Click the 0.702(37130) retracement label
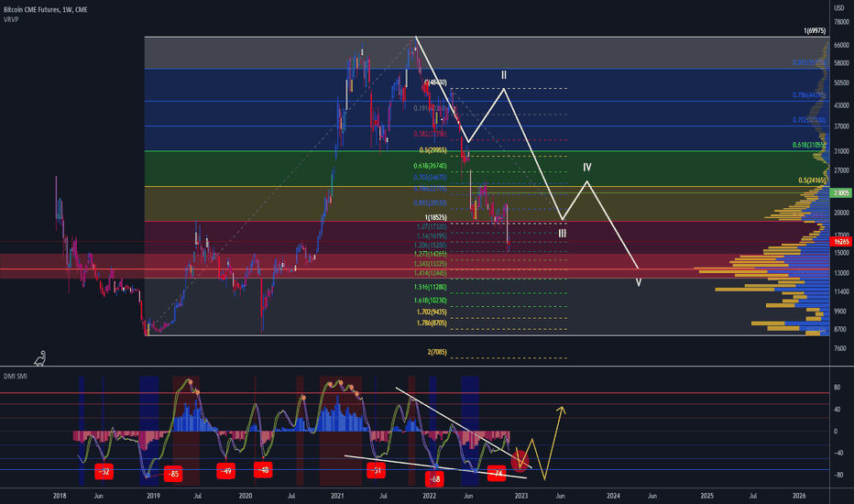Screen dimensions: 854x504 [809, 120]
